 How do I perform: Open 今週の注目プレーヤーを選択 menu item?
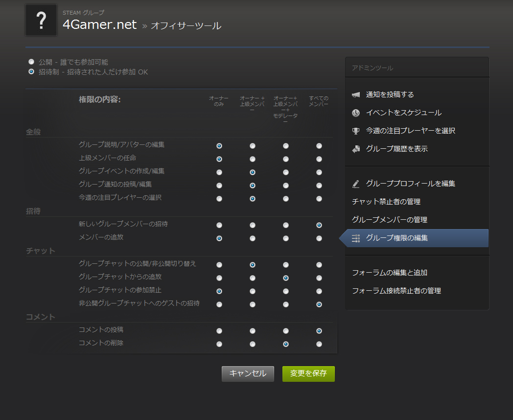[410, 131]
